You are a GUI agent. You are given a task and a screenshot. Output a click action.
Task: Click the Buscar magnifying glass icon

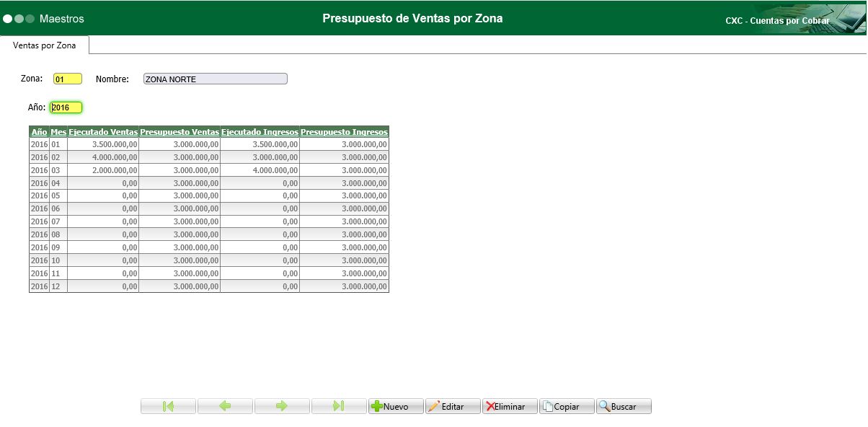(604, 406)
